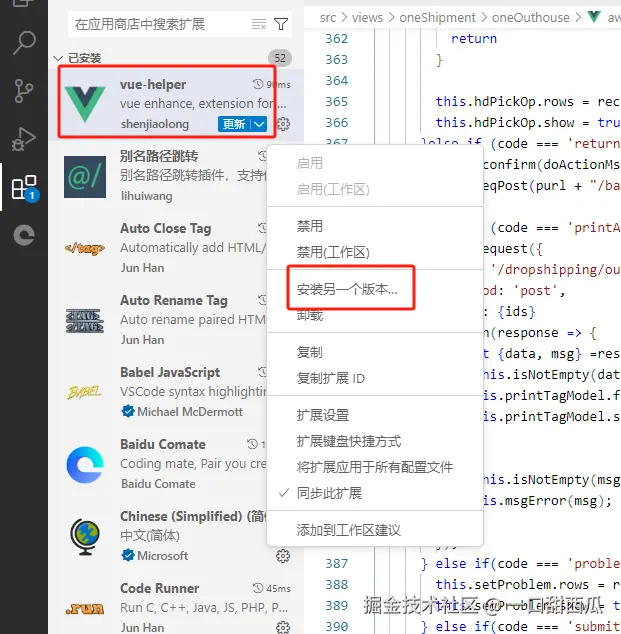Open the Source Control view
This screenshot has height=634, width=621.
tap(24, 91)
